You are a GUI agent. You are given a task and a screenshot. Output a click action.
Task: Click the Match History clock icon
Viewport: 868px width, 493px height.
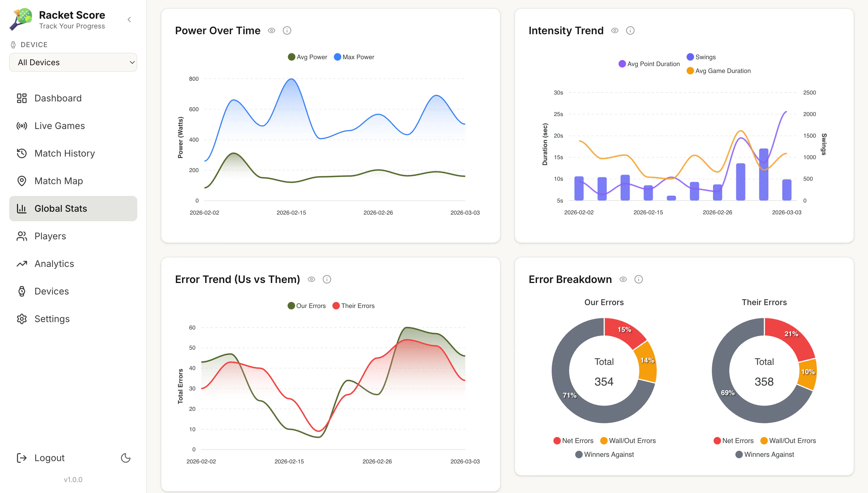point(22,153)
